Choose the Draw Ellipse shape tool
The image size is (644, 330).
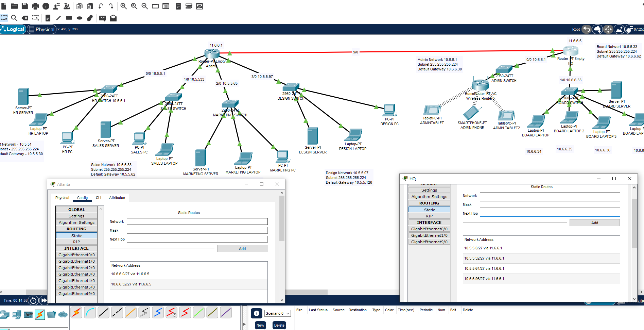(79, 18)
